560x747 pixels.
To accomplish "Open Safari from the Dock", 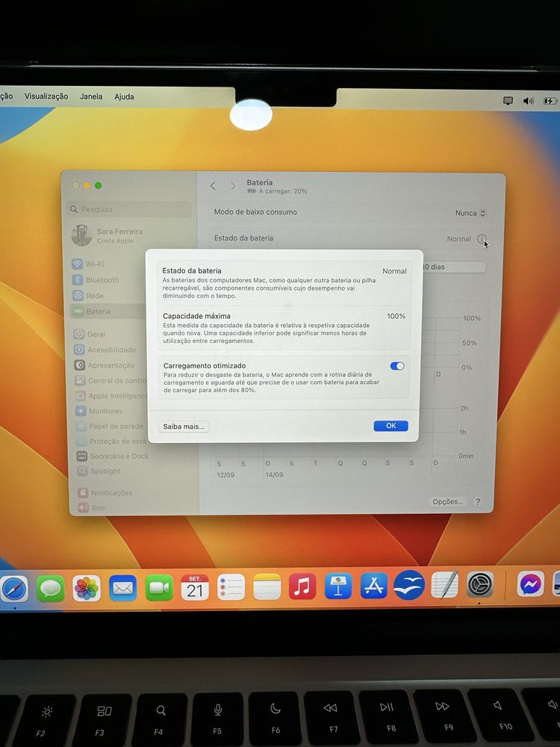I will coord(13,589).
